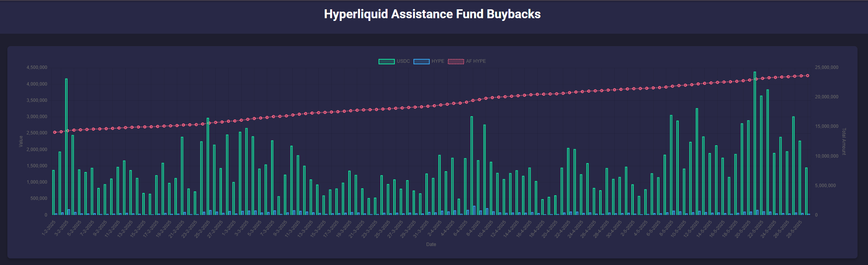
Task: Toggle the USDC dataset legend label
Action: [x=403, y=61]
